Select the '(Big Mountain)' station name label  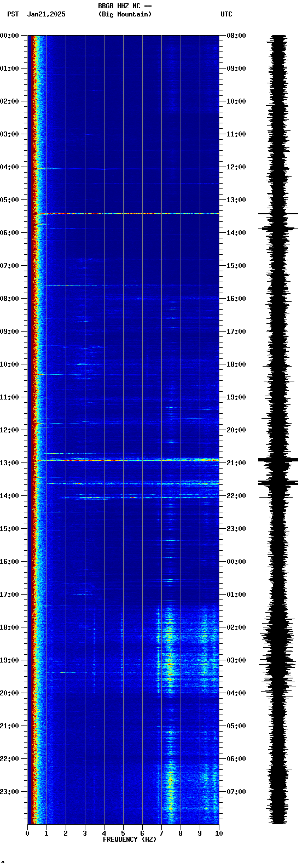click(125, 14)
